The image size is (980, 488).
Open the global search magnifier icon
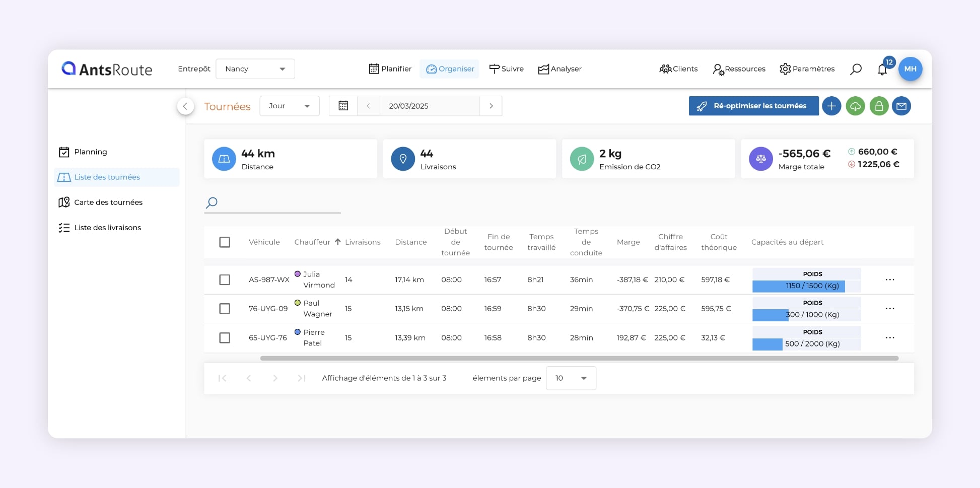(x=856, y=69)
